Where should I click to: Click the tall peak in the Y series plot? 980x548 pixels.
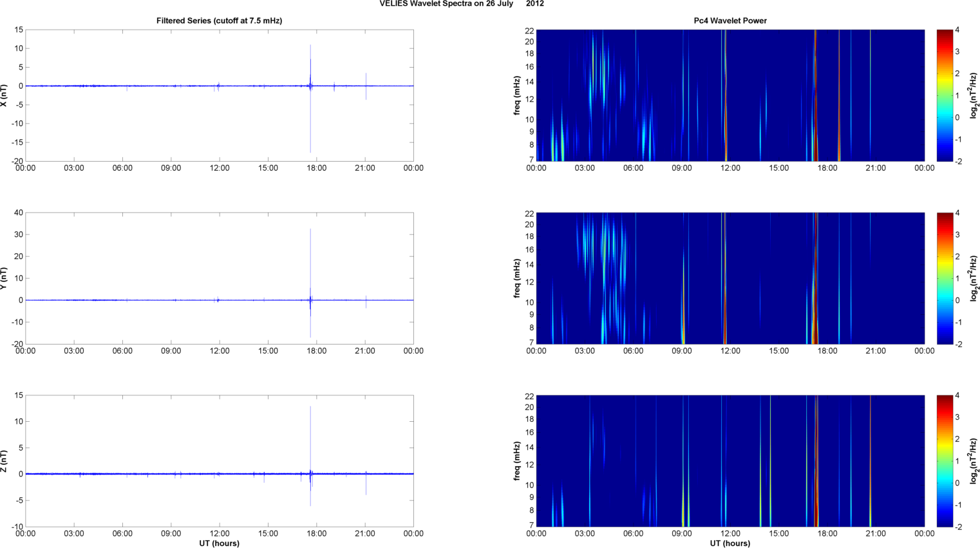310,258
